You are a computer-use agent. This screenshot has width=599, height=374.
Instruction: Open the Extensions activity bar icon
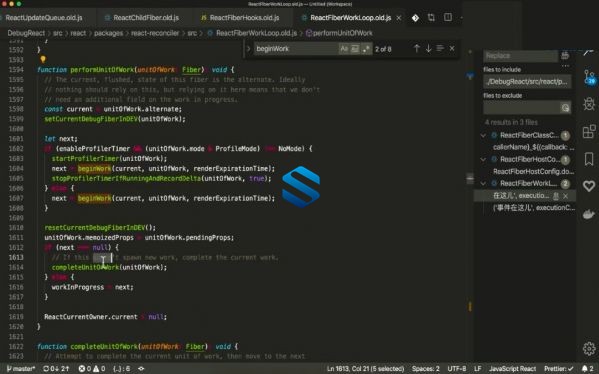pos(589,131)
